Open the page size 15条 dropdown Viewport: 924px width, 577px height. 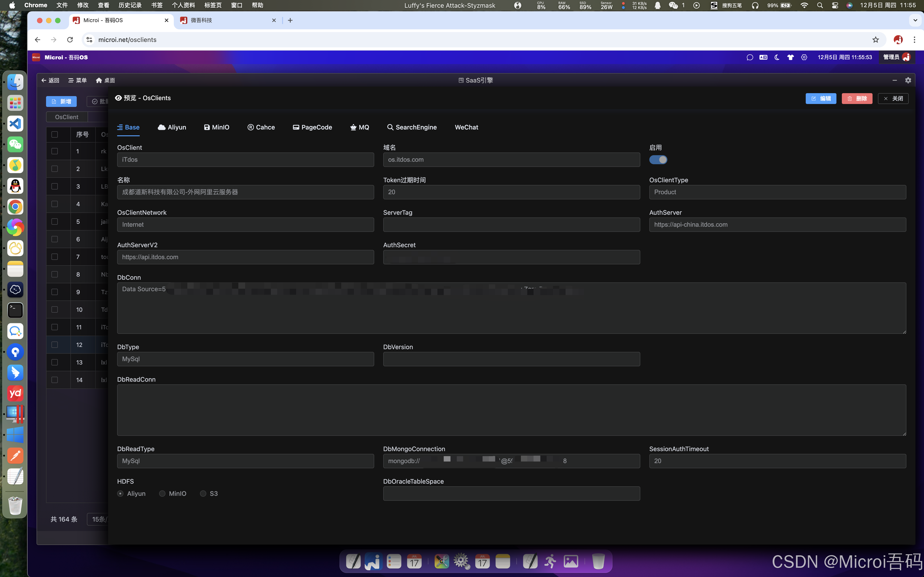[98, 519]
